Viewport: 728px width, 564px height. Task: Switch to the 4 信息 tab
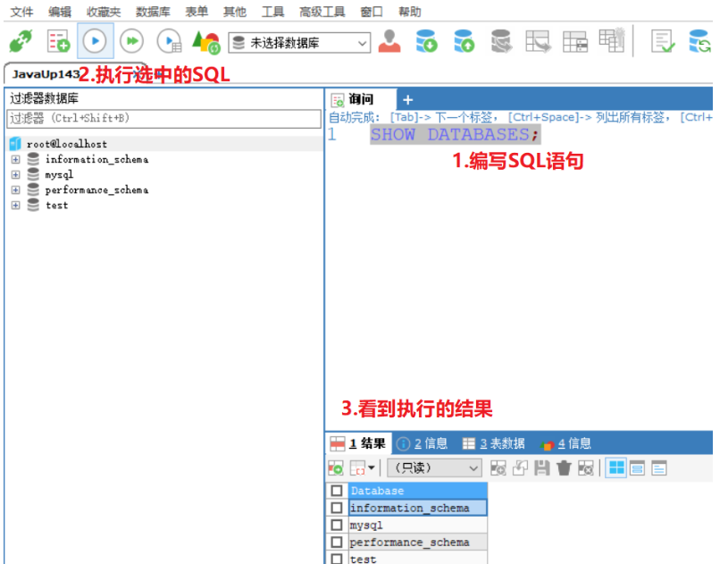(566, 443)
